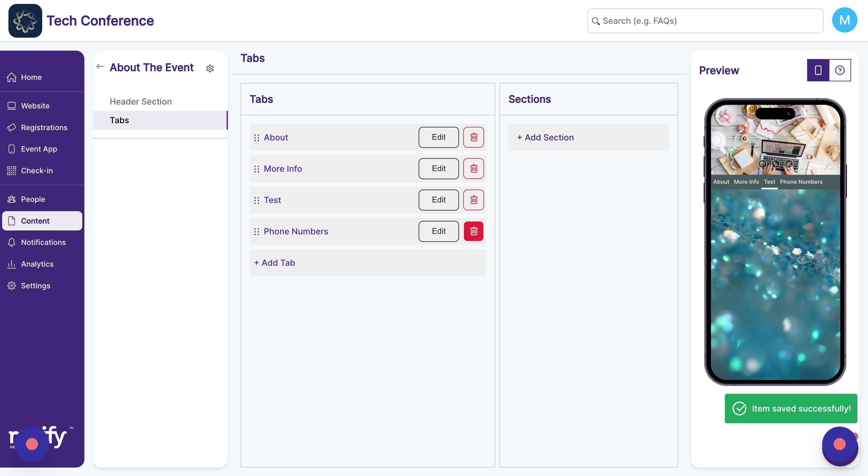This screenshot has height=476, width=868.
Task: Delete the More Info tab
Action: [x=473, y=168]
